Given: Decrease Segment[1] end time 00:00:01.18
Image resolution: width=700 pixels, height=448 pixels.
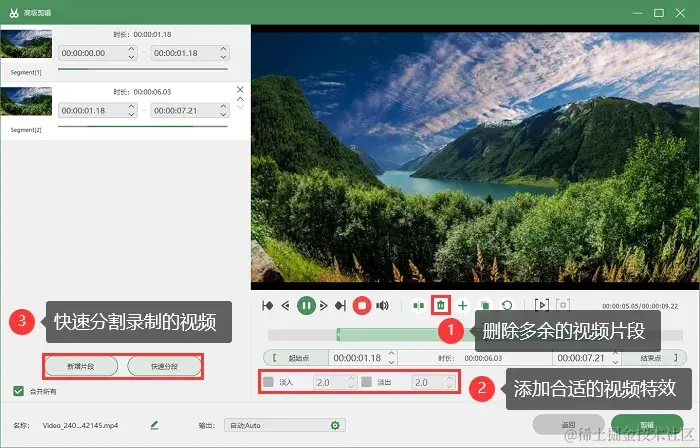Looking at the screenshot, I should point(223,57).
